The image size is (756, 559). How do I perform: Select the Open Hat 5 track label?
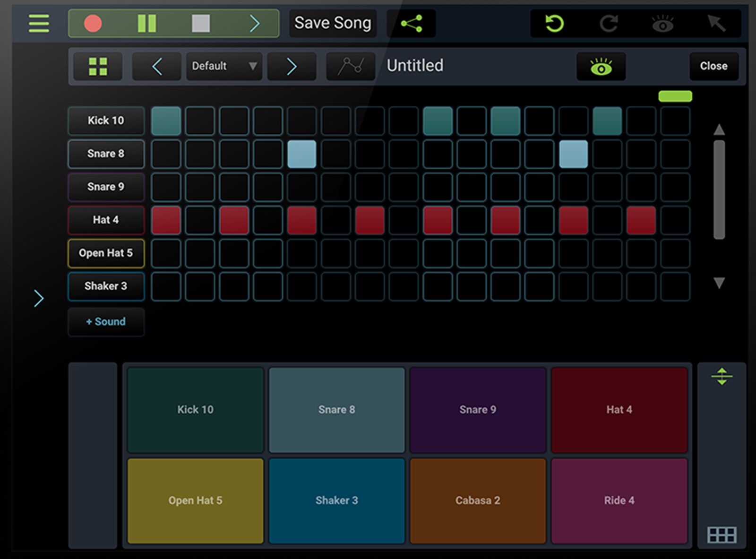click(x=106, y=253)
